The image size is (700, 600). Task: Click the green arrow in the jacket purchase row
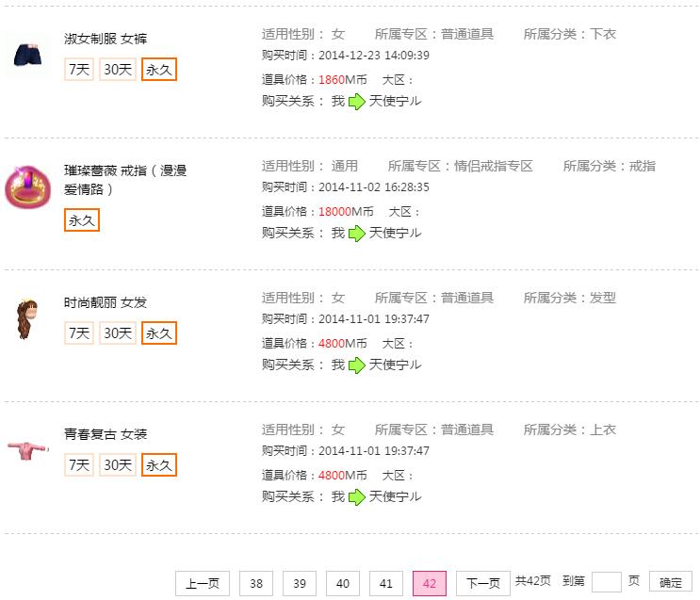(x=357, y=497)
